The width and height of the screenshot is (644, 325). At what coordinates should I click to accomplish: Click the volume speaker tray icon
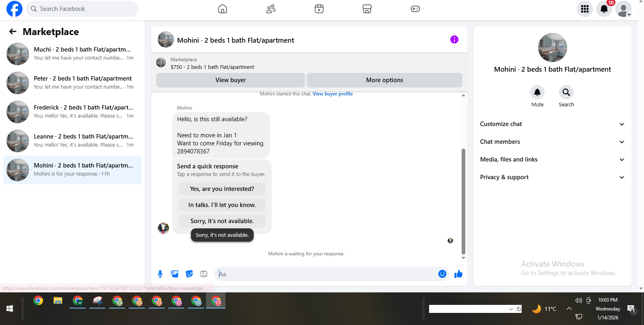click(x=579, y=300)
